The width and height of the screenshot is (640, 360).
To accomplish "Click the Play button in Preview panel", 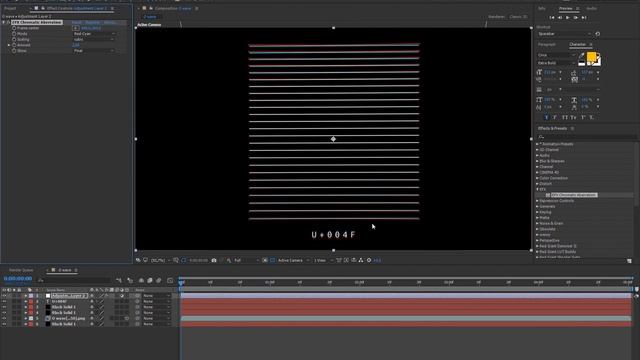I will point(568,18).
